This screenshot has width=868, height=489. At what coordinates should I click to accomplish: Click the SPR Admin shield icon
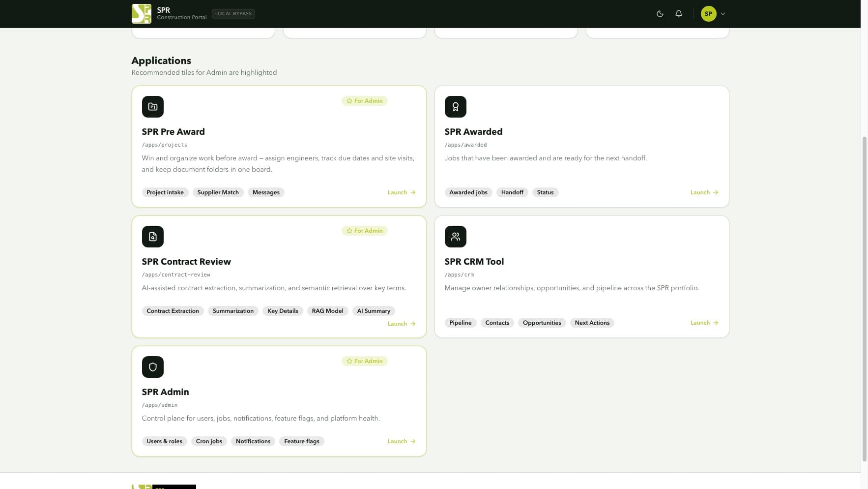[x=153, y=367]
